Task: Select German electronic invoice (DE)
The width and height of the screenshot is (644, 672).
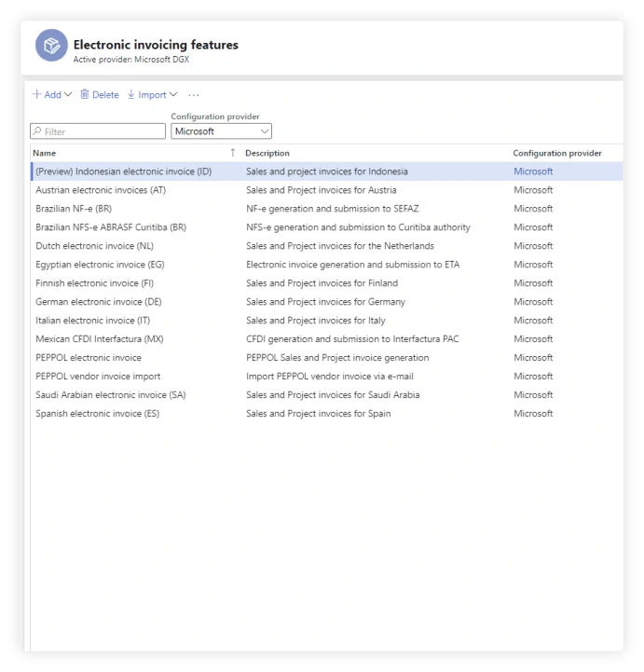Action: [99, 302]
